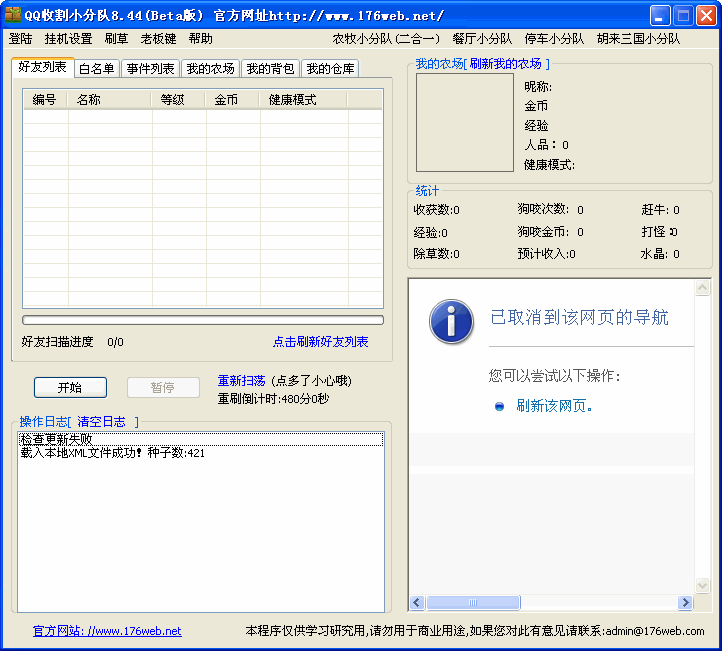Viewport: 722px width, 651px height.
Task: Click 刷新我的农场 link
Action: (505, 64)
